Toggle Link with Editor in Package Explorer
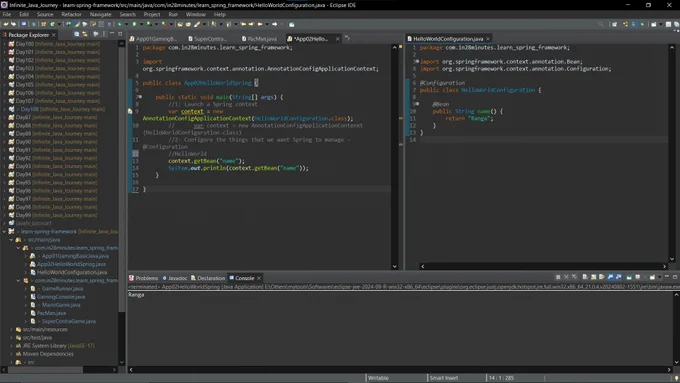680x383 pixels. click(85, 34)
